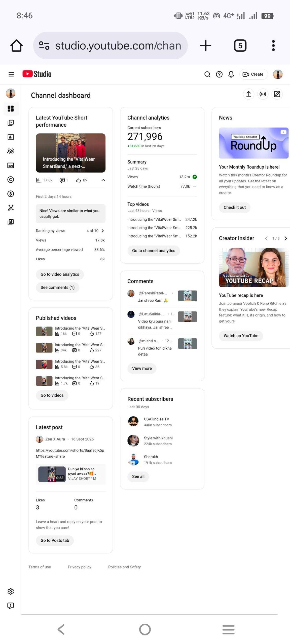Open the browser three-dot menu
This screenshot has height=644, width=290.
point(273,46)
